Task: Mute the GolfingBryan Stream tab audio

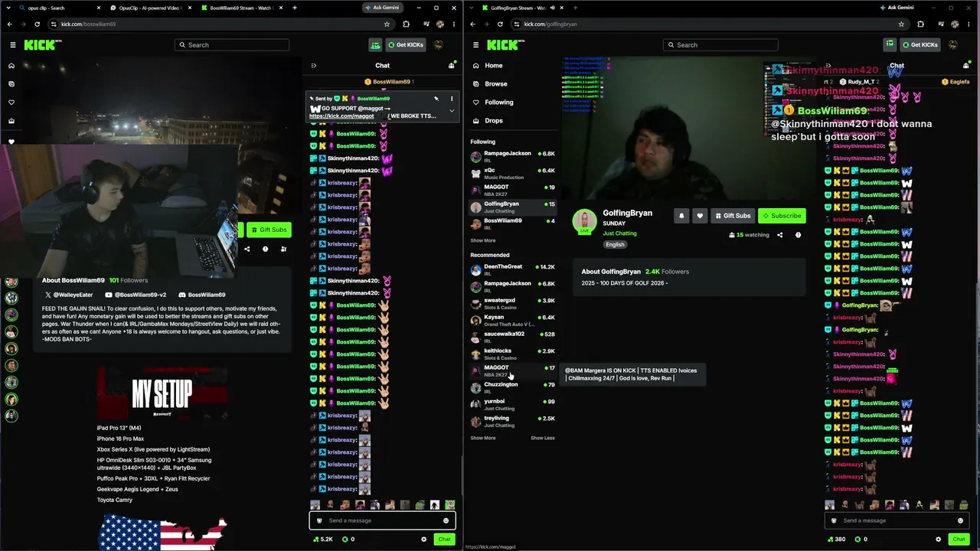Action: pyautogui.click(x=553, y=8)
